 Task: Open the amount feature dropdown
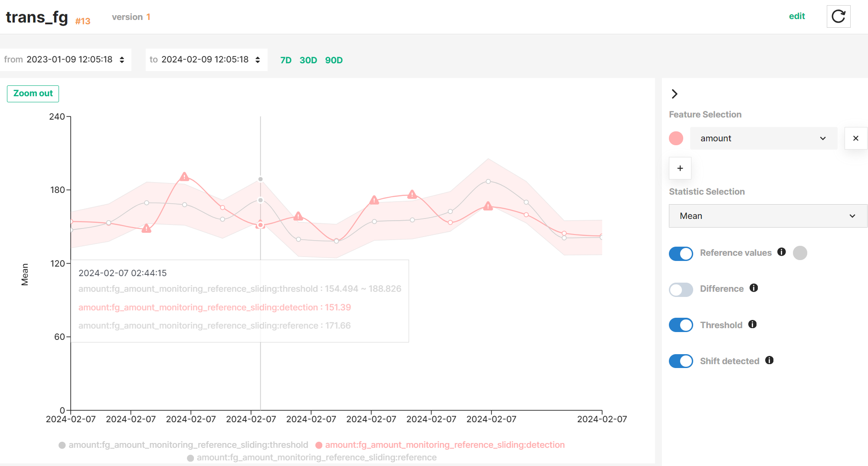(x=763, y=138)
